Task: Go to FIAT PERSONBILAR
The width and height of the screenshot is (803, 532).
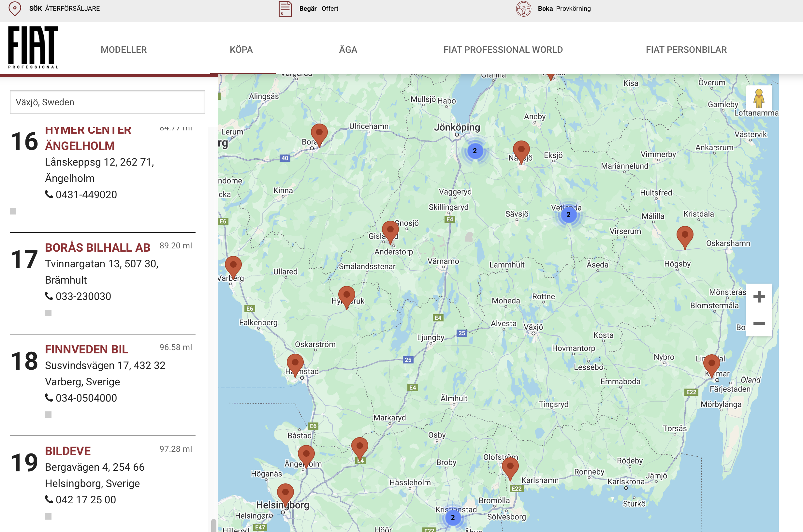Action: pyautogui.click(x=686, y=50)
